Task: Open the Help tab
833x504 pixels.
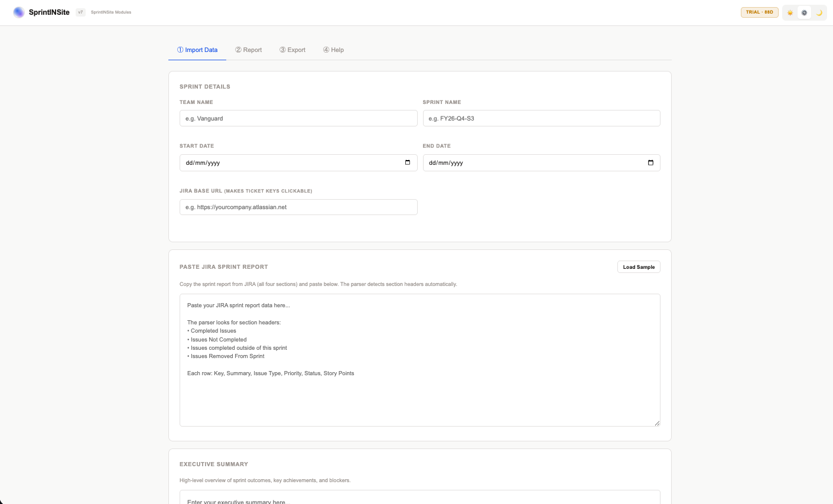Action: pos(333,50)
